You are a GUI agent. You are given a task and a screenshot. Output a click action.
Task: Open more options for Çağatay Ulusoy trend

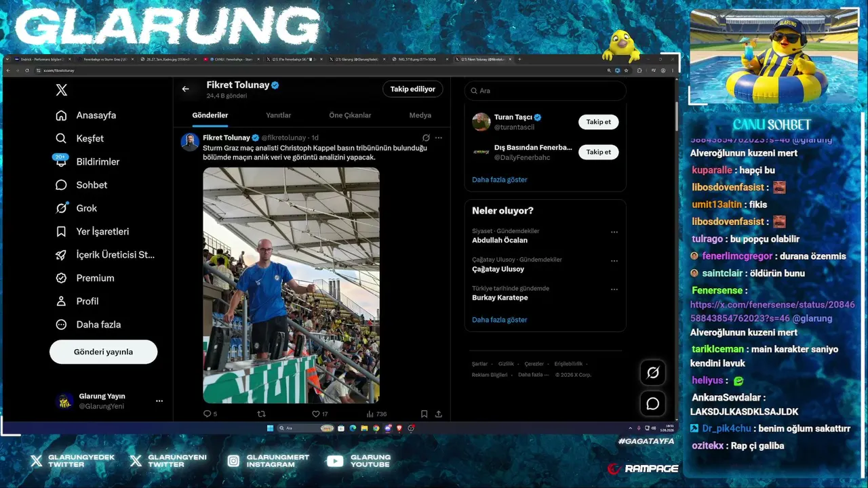pyautogui.click(x=614, y=261)
